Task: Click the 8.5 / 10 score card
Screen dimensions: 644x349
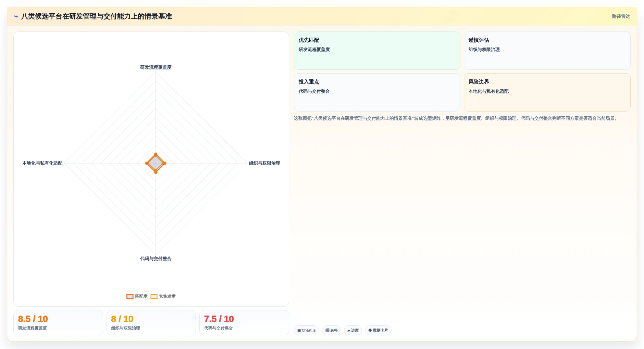Action: pyautogui.click(x=58, y=323)
